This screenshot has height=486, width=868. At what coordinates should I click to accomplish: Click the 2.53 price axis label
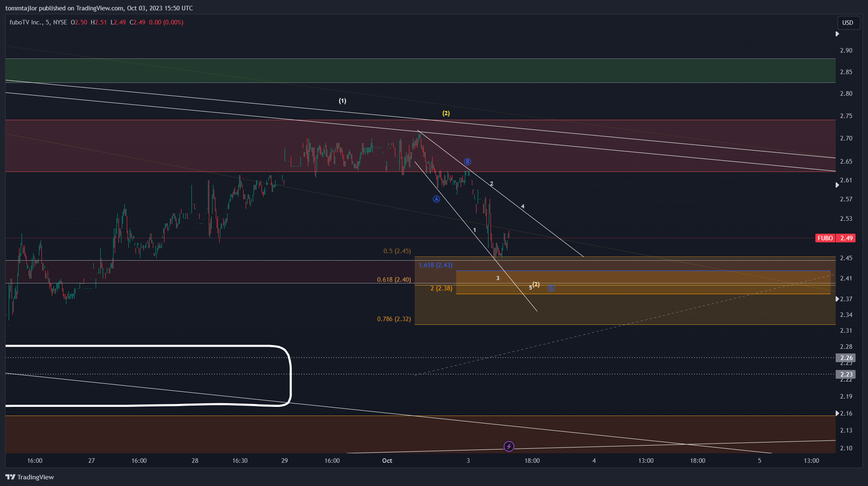[x=846, y=219]
